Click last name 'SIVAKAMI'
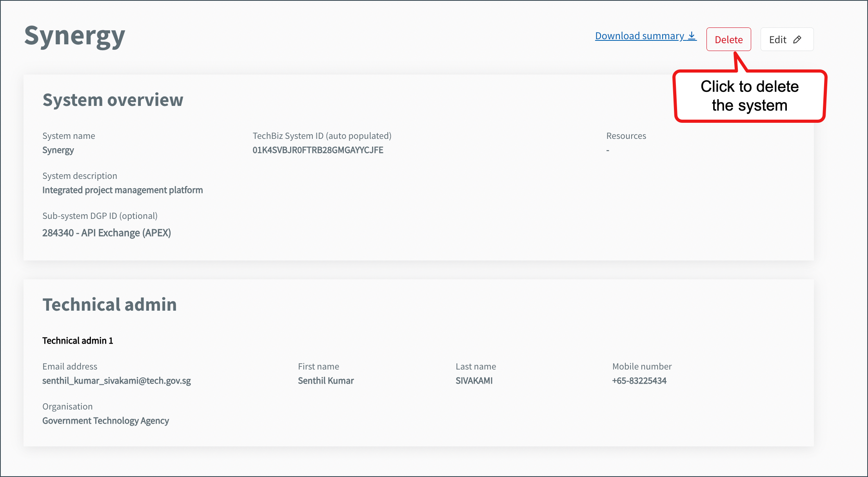Image resolution: width=868 pixels, height=477 pixels. pos(474,381)
